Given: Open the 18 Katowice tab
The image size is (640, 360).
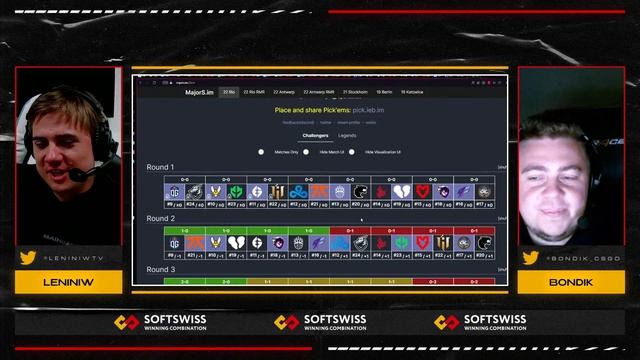Looking at the screenshot, I should tap(412, 92).
